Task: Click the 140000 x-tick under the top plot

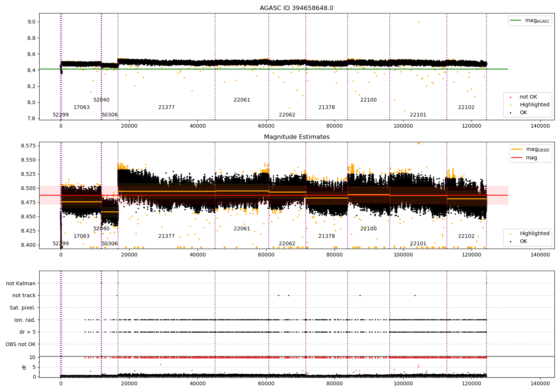Action: click(x=540, y=126)
